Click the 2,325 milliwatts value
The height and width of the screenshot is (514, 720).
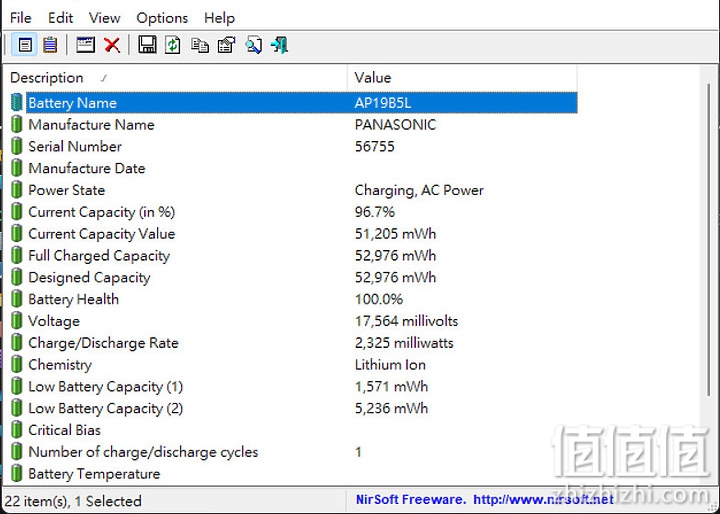(x=404, y=343)
